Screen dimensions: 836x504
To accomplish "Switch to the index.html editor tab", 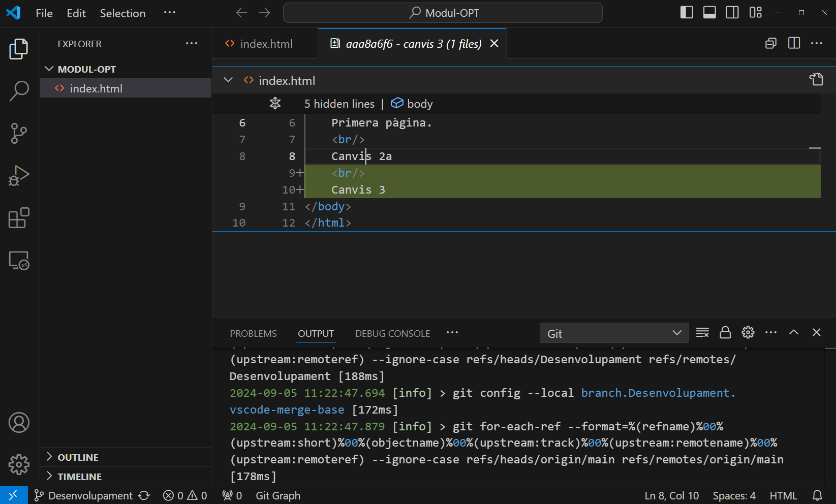I will point(265,44).
